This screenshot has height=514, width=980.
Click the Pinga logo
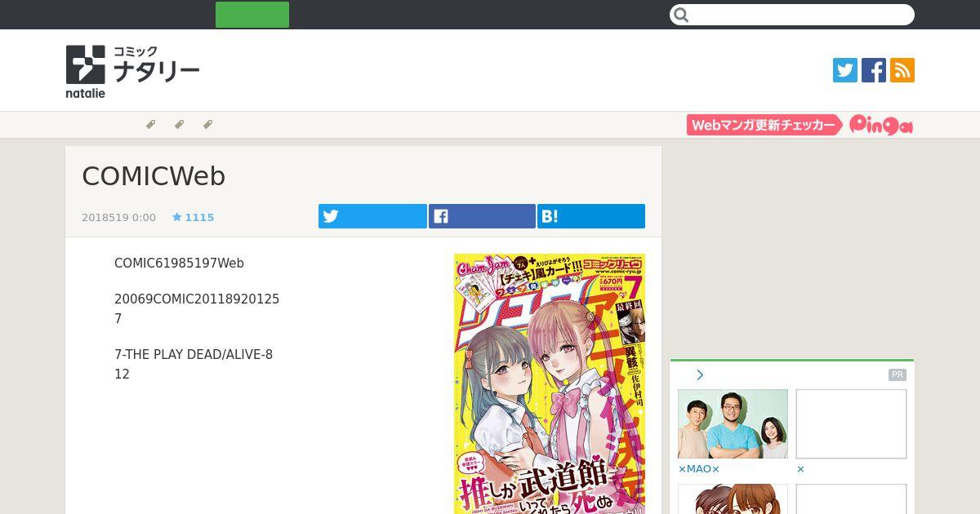pyautogui.click(x=881, y=125)
